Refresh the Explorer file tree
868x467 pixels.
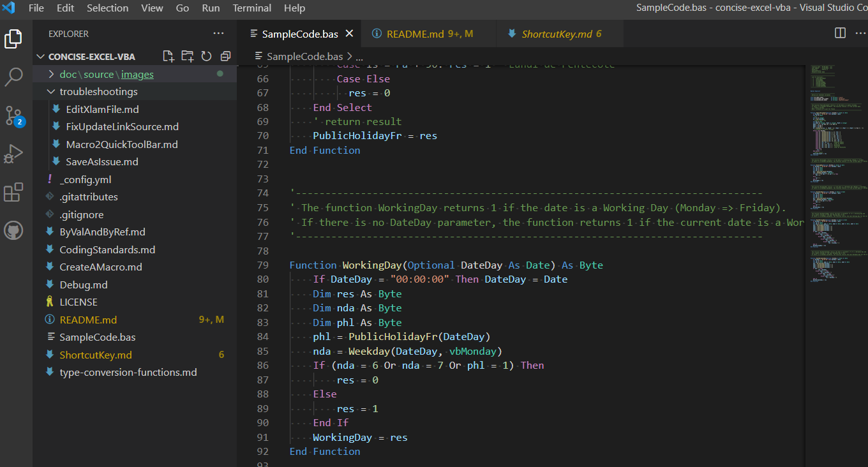click(x=206, y=56)
